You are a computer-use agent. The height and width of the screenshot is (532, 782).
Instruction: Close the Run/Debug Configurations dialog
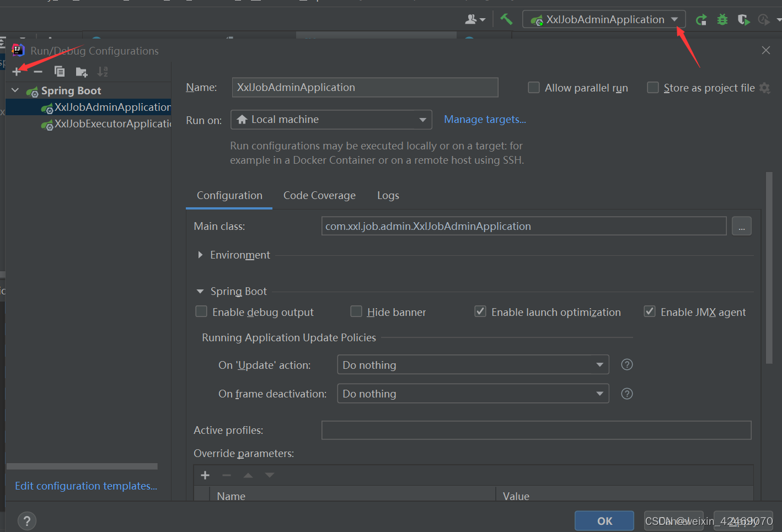click(766, 50)
